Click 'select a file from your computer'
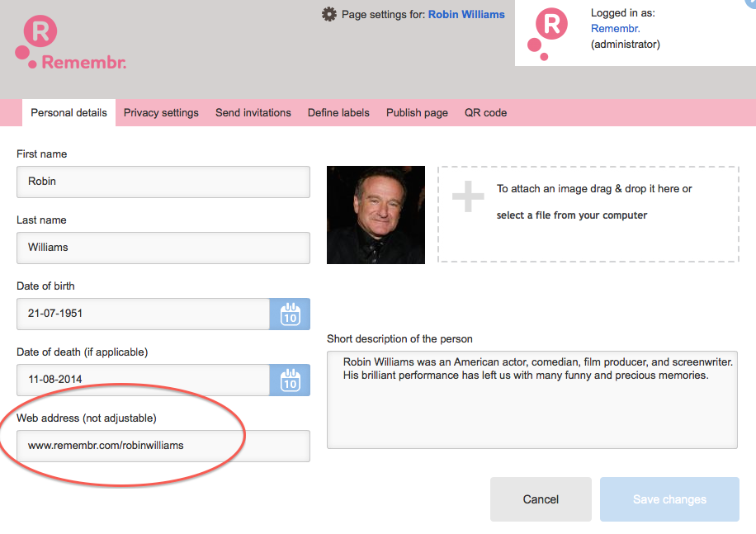This screenshot has height=534, width=756. tap(571, 215)
